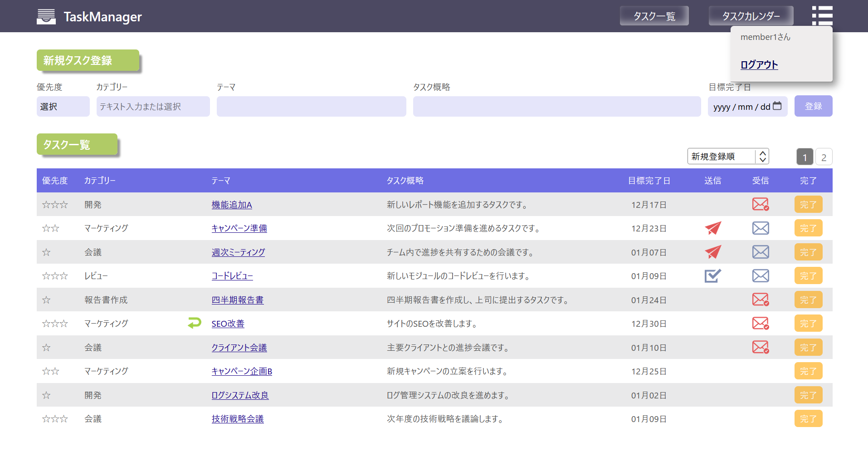
Task: Click blue envelope icon in コードレビュー row
Action: (x=760, y=276)
